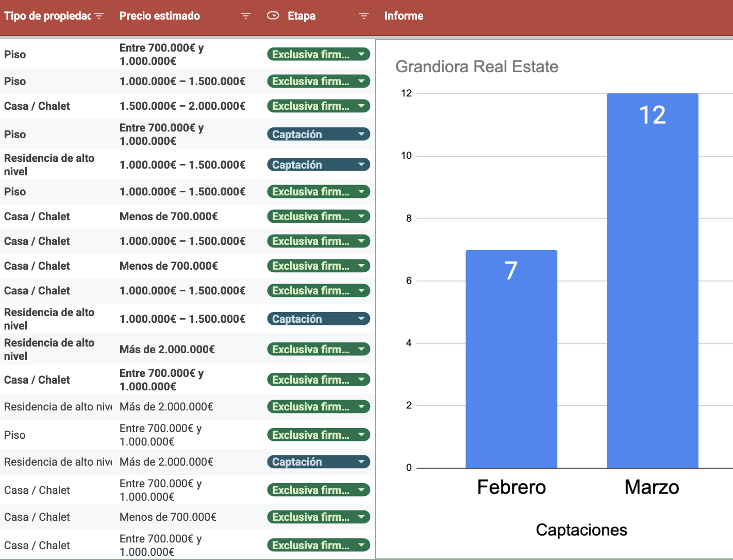Click the data label 7 on the chart
Image resolution: width=733 pixels, height=560 pixels.
tap(510, 270)
